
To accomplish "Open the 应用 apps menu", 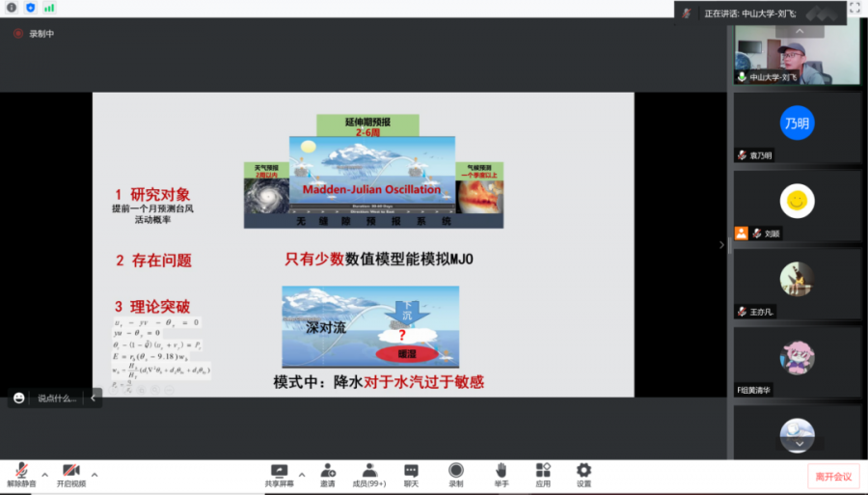I will [x=543, y=474].
